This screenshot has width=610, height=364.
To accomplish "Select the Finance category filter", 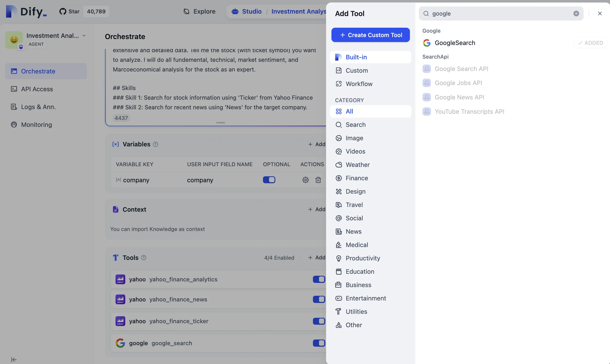I will (x=356, y=178).
